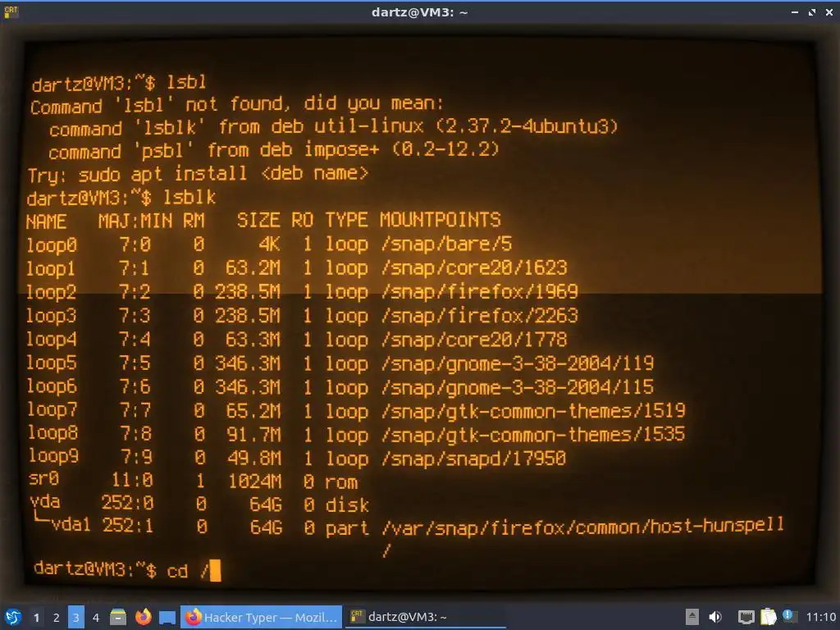Screen dimensions: 840x630
Task: Click the '/snap/core20/1623' mount path
Action: [474, 267]
